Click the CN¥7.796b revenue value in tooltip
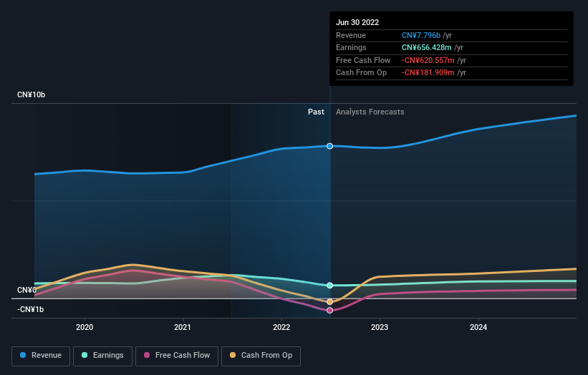Viewport: 588px width, 375px height. click(420, 35)
